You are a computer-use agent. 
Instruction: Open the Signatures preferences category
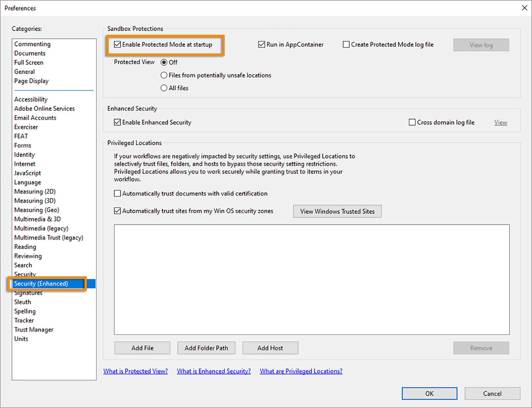(28, 293)
